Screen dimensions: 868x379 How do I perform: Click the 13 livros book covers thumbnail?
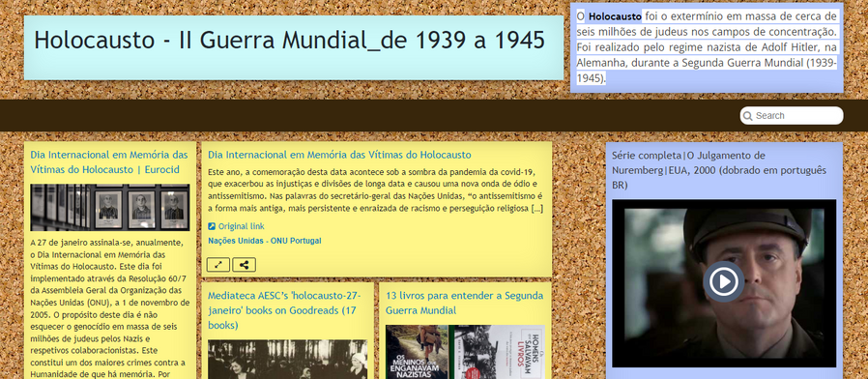click(x=466, y=352)
